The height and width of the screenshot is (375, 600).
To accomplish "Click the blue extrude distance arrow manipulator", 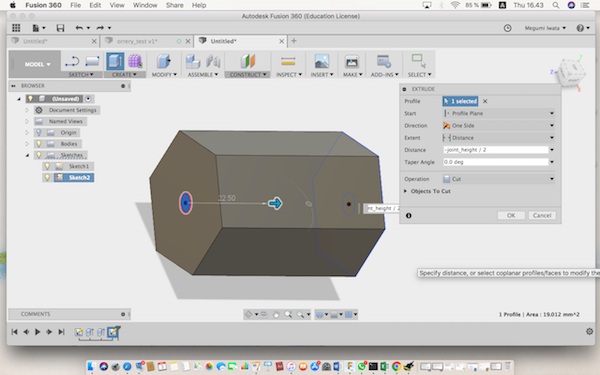I will [275, 203].
